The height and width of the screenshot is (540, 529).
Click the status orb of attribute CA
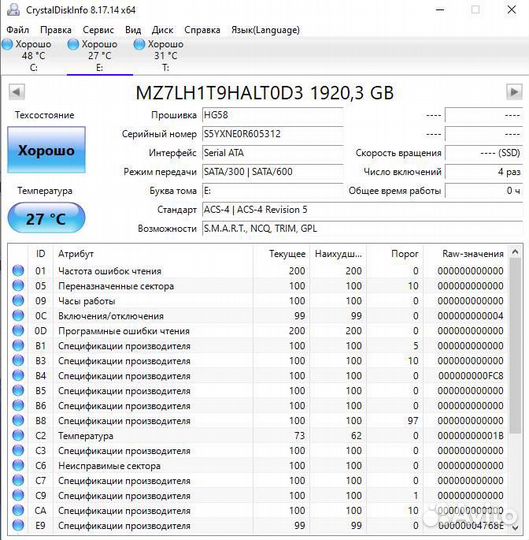18,510
